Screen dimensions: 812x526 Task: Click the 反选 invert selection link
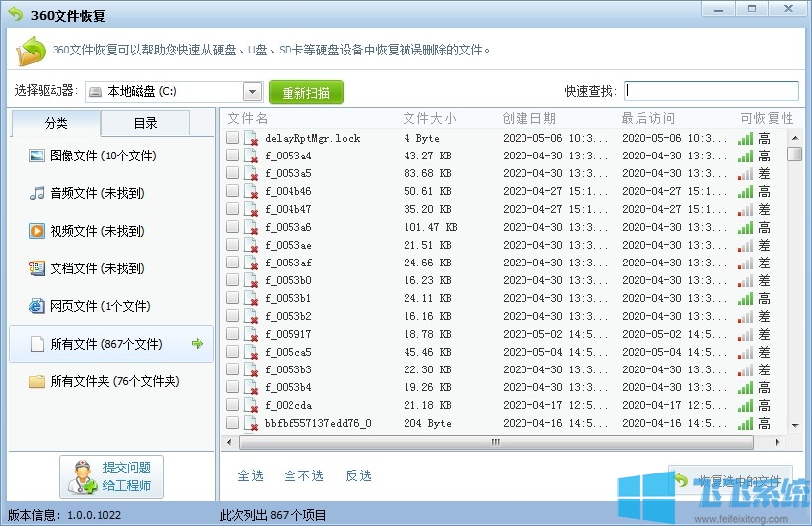point(358,475)
